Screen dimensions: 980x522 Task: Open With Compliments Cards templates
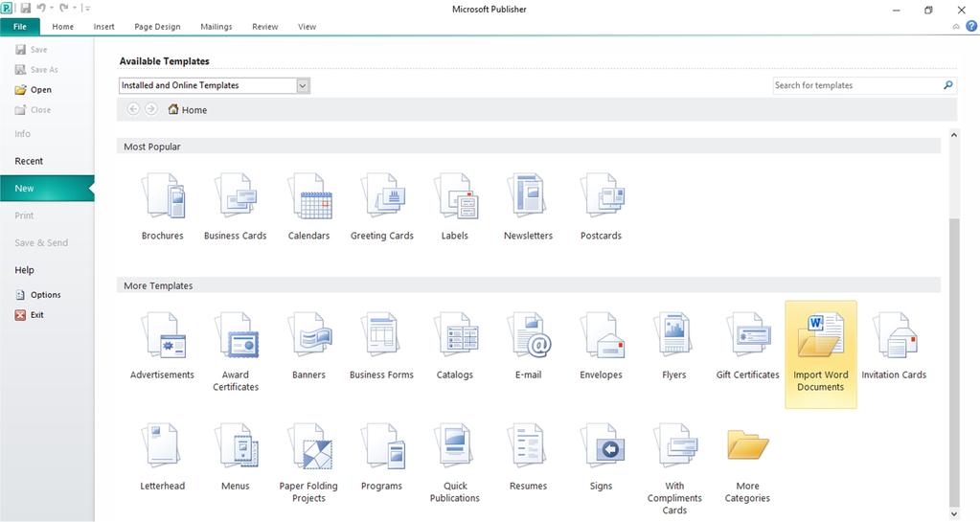[x=674, y=469]
